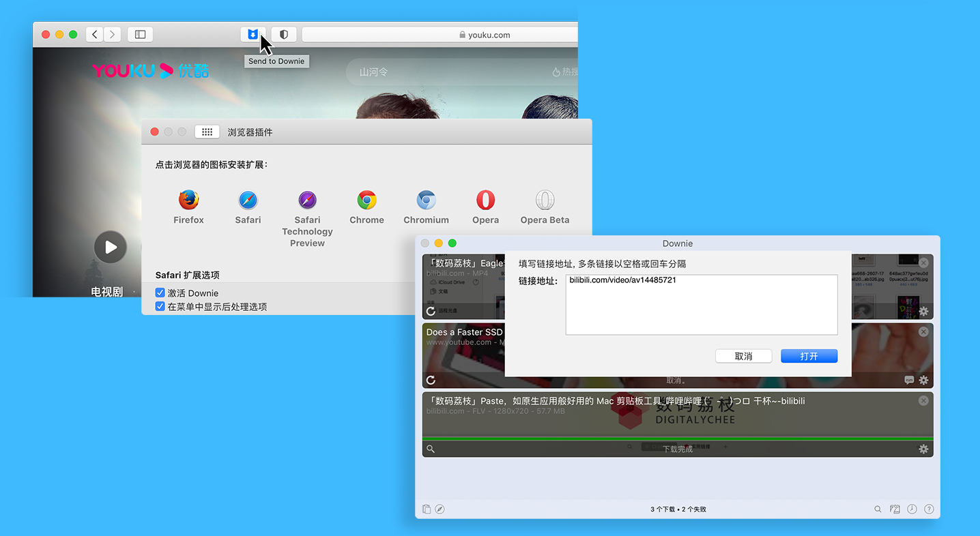Open the destination folder icon in Downie
This screenshot has height=536, width=980.
click(x=895, y=509)
